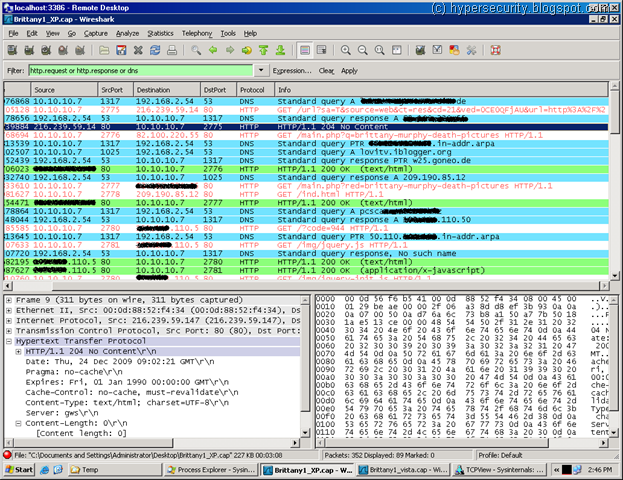Go to packet number icon
Viewport: 623px width, 480px height.
coord(247,50)
